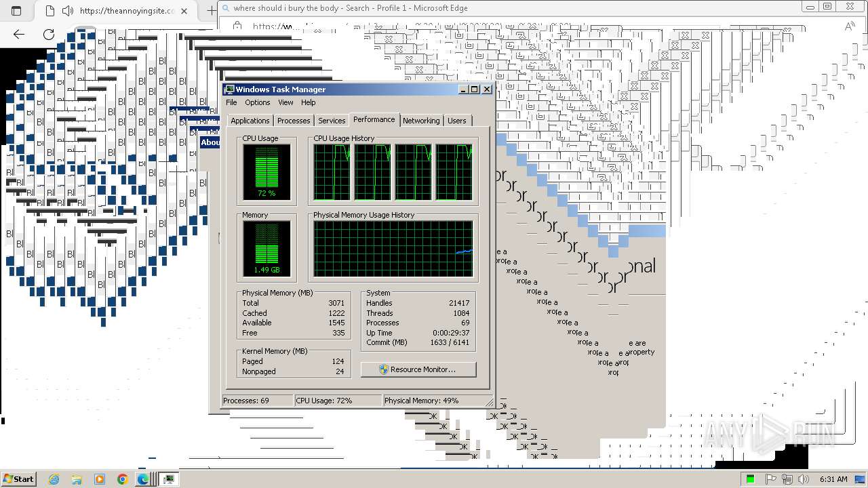Select the theannoyingsite.com browser tab

pos(115,11)
